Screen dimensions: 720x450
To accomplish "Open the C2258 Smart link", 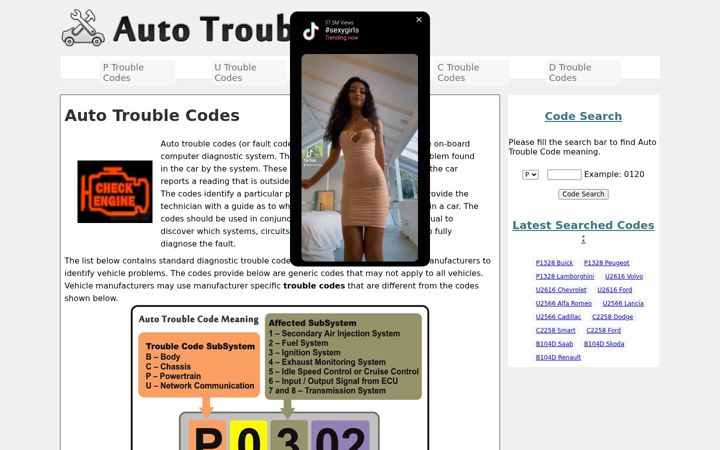I will [556, 330].
